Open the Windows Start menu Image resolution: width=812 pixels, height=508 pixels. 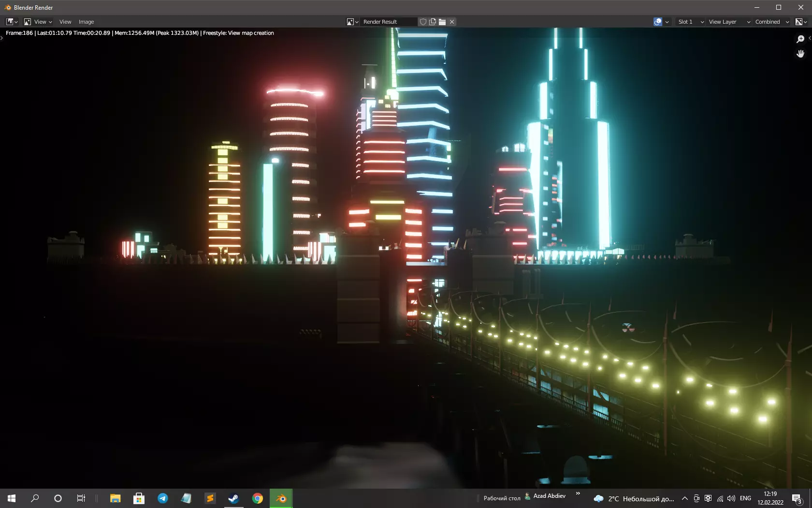(x=12, y=498)
